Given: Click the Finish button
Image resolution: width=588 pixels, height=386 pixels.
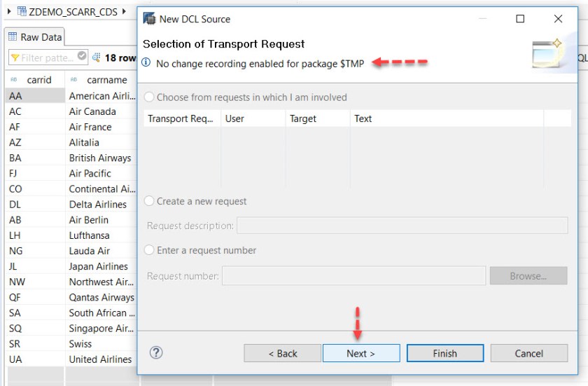Looking at the screenshot, I should pos(444,353).
